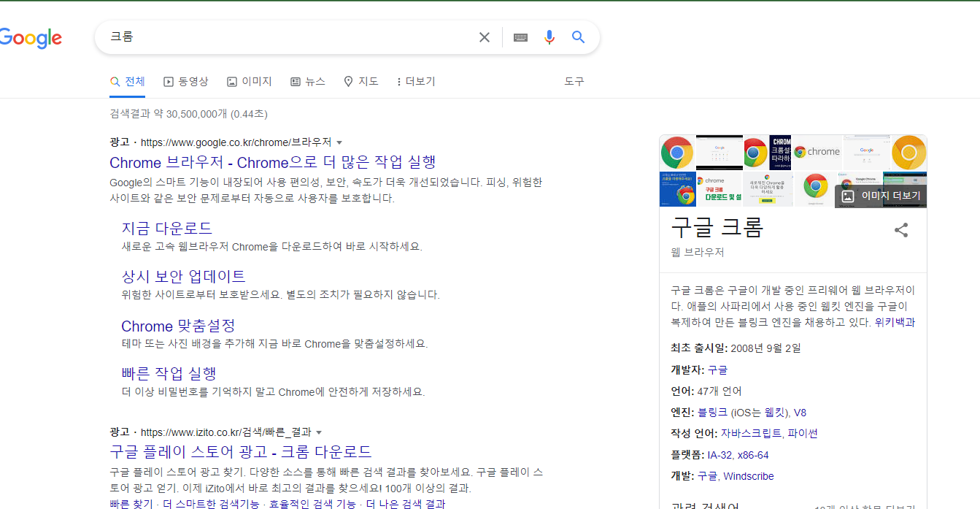Click the 파이썬 language link
980x509 pixels.
pos(803,434)
